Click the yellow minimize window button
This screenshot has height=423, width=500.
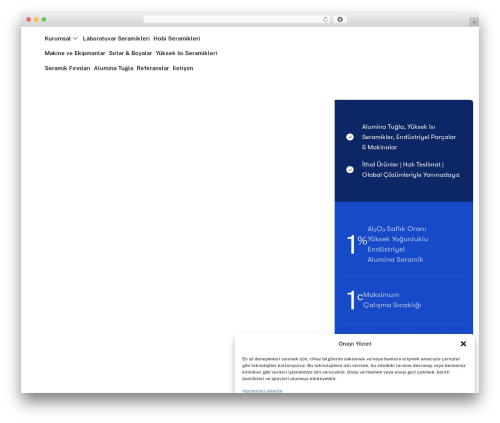pos(36,19)
